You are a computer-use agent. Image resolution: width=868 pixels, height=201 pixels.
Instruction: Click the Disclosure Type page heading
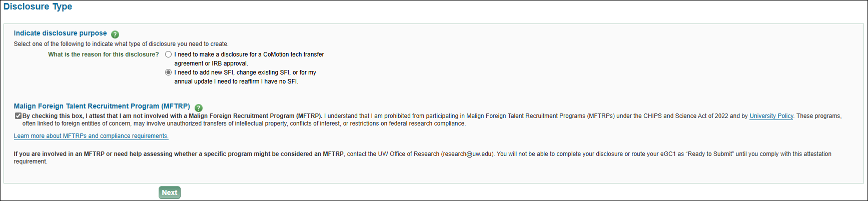point(38,7)
